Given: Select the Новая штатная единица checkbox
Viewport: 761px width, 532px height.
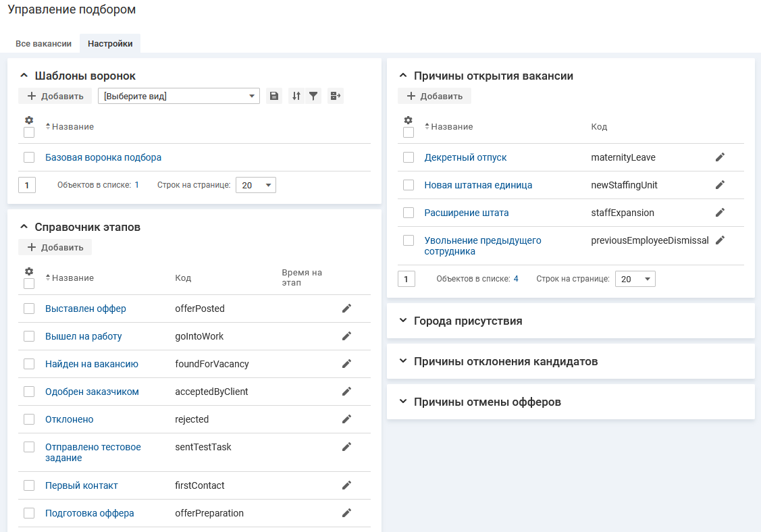Looking at the screenshot, I should 409,185.
